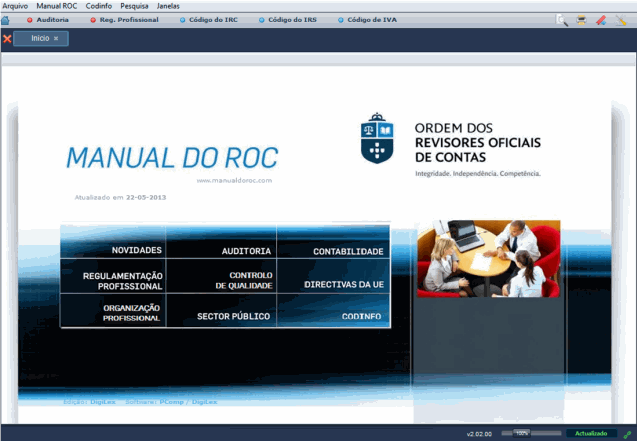The height and width of the screenshot is (441, 637).
Task: Follow the www.manualdoroc.com link
Action: pos(234,181)
